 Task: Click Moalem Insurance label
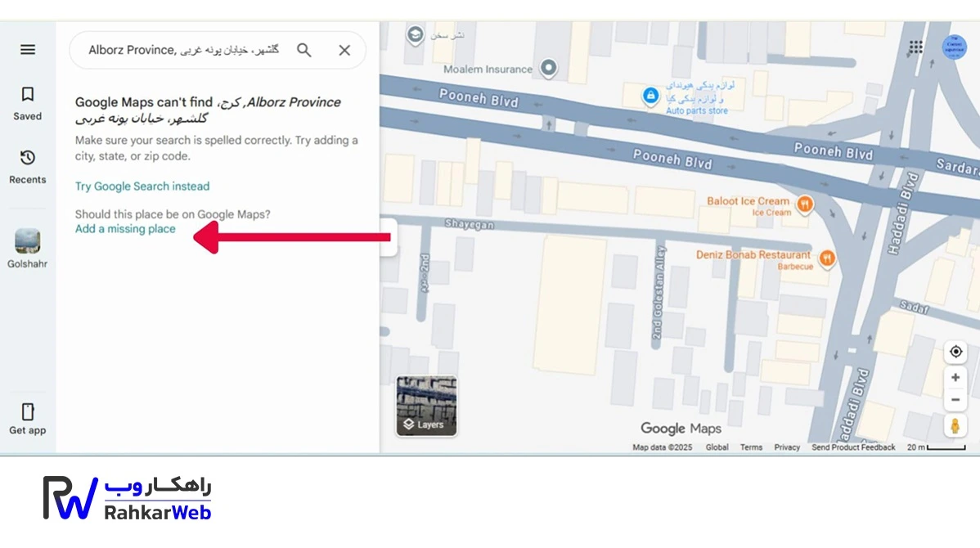coord(488,70)
